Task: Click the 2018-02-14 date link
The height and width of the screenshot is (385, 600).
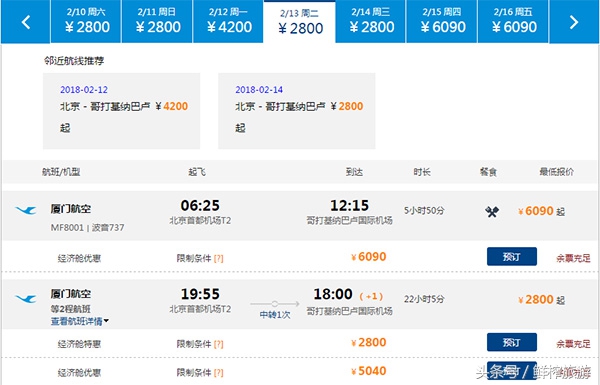Action: pos(259,90)
